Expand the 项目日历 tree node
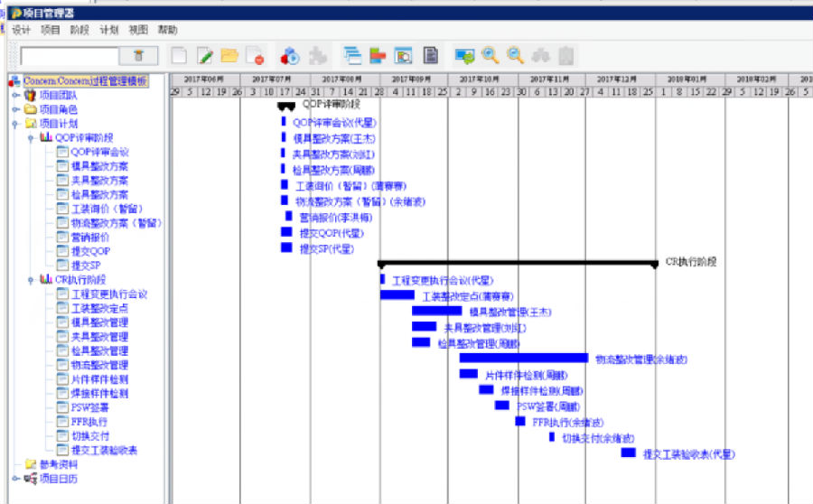 click(15, 479)
